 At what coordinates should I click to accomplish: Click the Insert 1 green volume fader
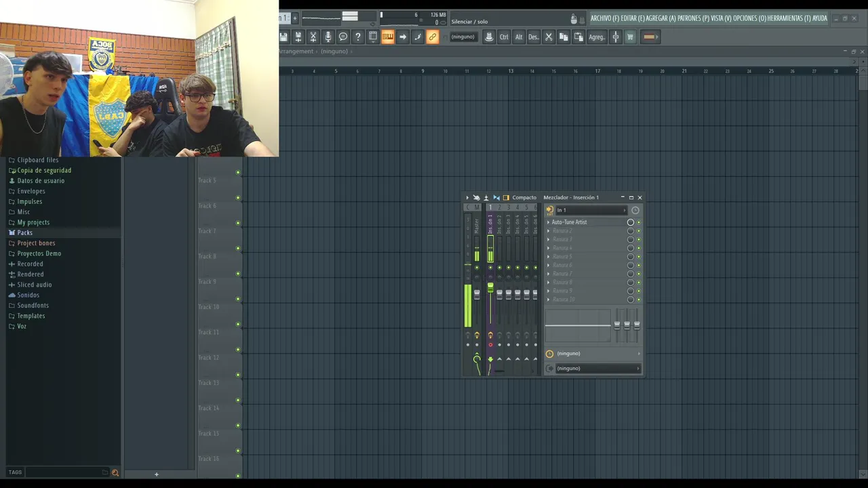[490, 288]
